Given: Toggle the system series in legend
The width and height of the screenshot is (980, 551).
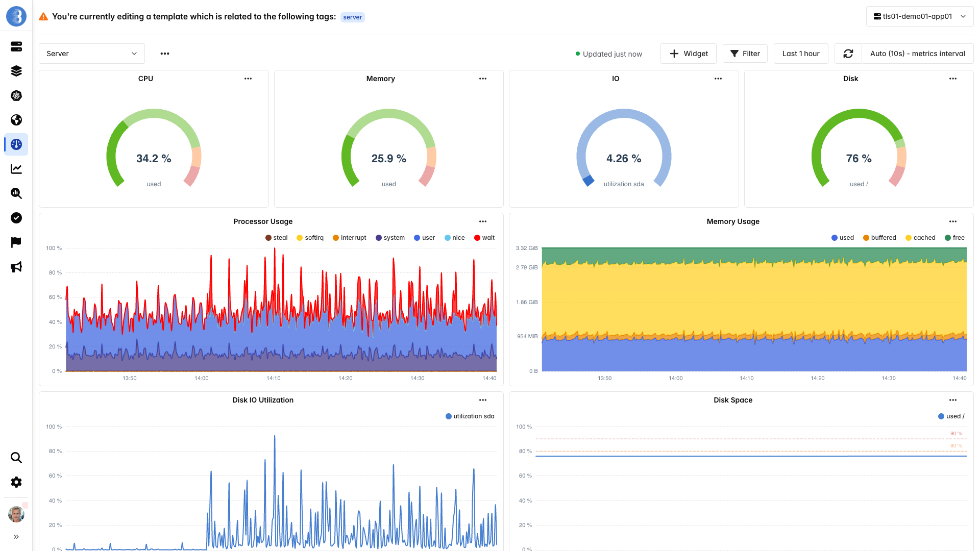Looking at the screenshot, I should [x=390, y=238].
